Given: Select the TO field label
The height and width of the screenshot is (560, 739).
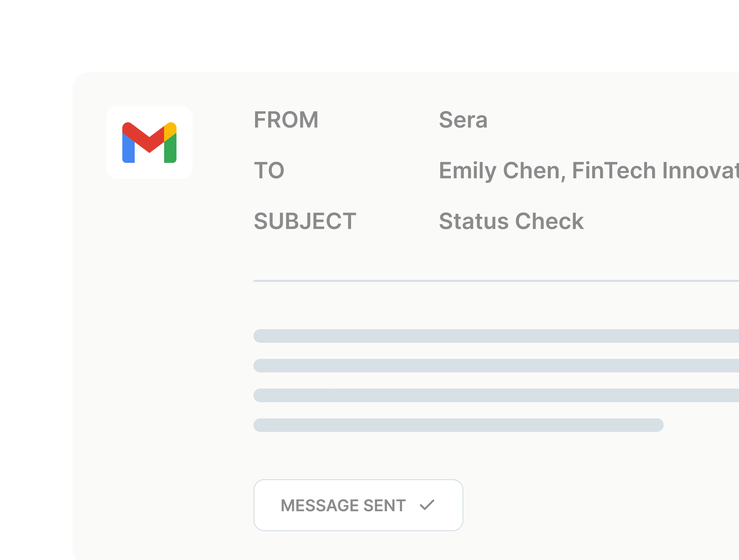Looking at the screenshot, I should [x=269, y=170].
